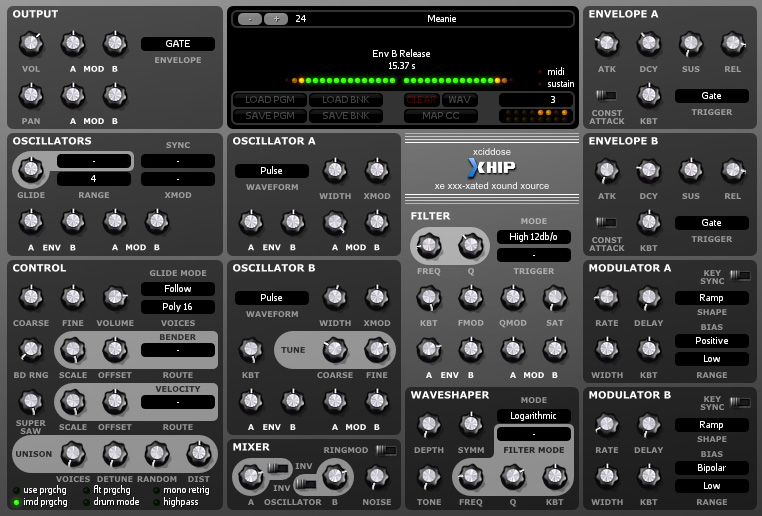Viewport: 762px width, 516px height.
Task: Click the Envelope A DCY knob
Action: coord(649,43)
